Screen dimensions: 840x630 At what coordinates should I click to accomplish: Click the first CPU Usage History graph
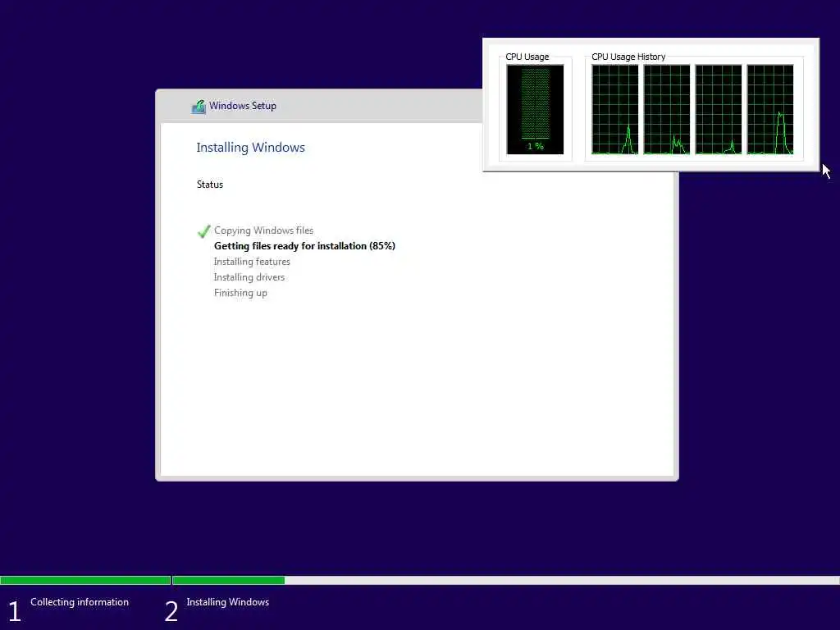pos(615,109)
